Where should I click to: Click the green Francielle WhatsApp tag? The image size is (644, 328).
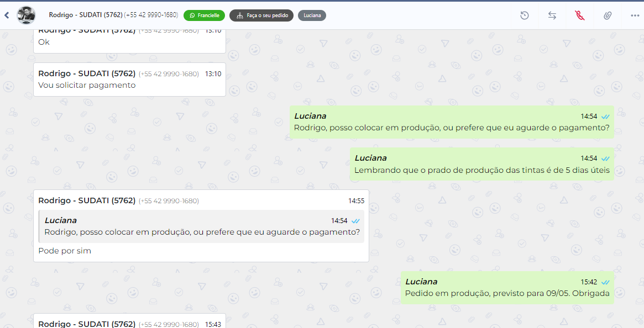(204, 15)
